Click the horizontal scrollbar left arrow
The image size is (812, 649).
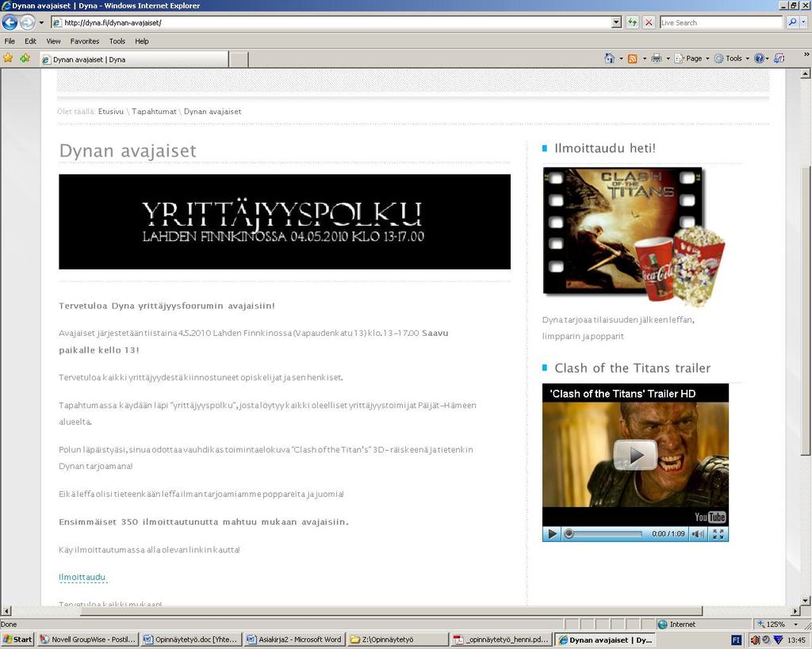point(6,611)
